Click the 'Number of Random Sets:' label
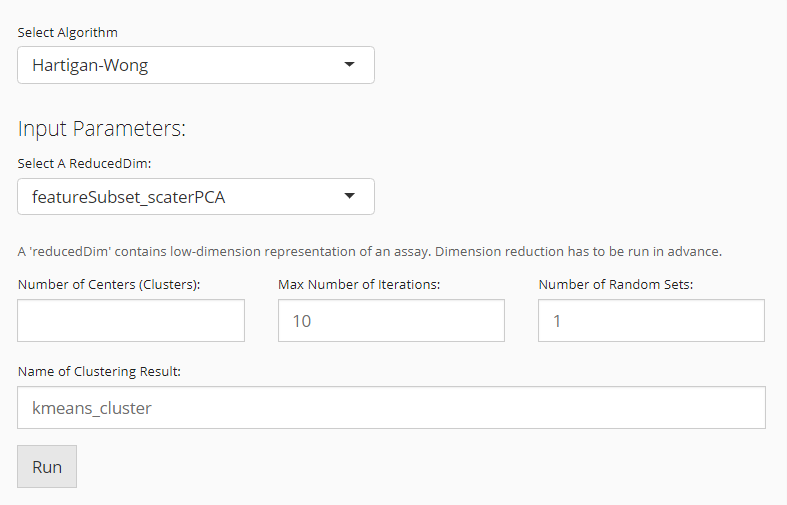Screen dimensions: 787x505 (615, 284)
